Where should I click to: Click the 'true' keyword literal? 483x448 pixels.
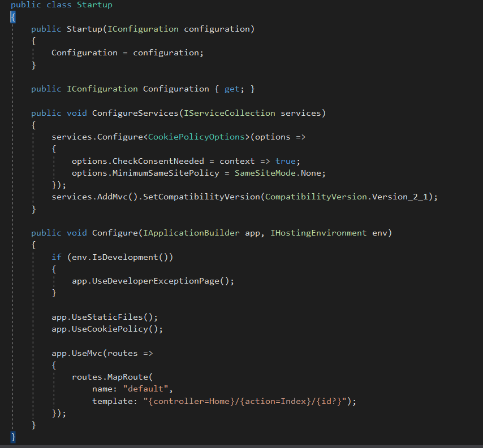pos(285,161)
